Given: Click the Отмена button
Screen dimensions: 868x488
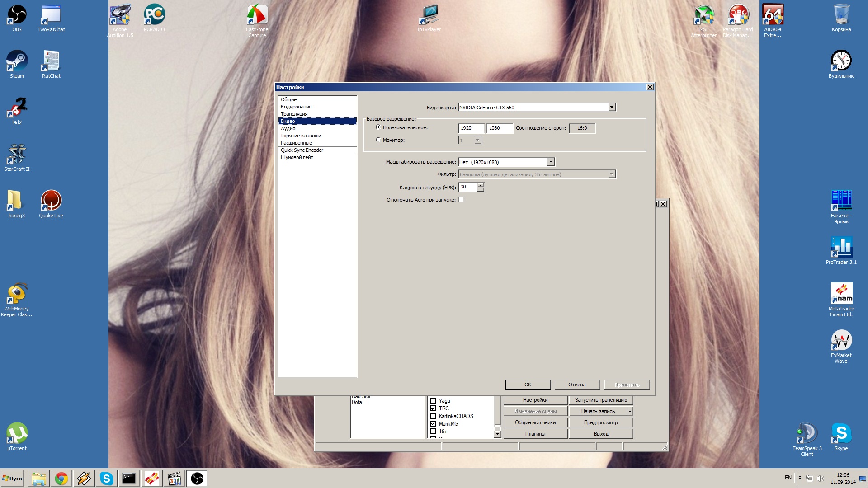Looking at the screenshot, I should pyautogui.click(x=577, y=385).
